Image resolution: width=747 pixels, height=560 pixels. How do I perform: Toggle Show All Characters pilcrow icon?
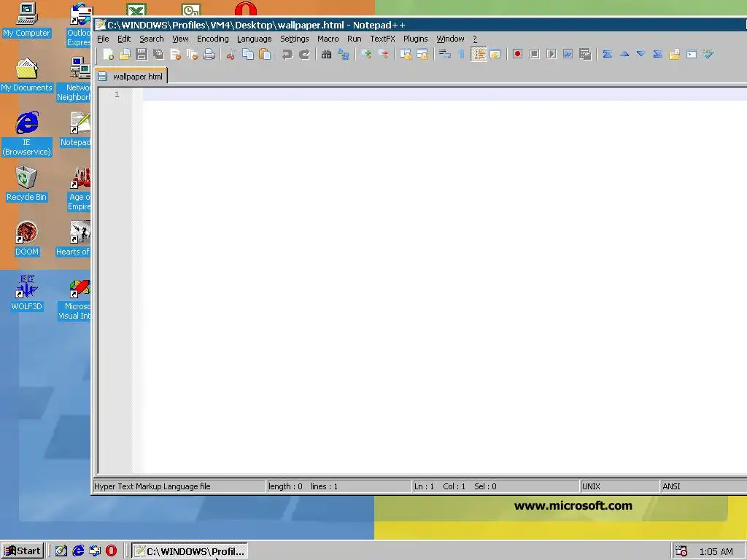coord(461,54)
